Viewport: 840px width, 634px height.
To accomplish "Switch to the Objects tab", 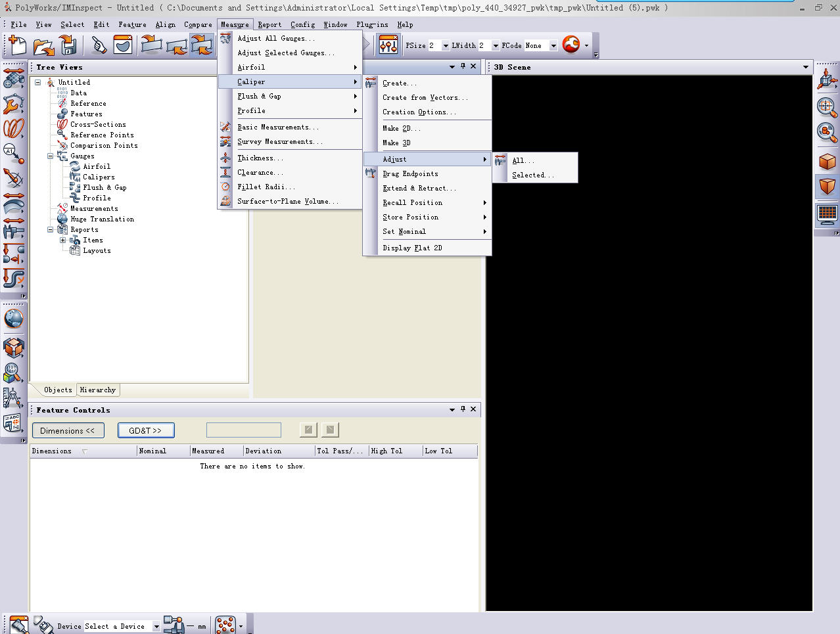I will click(58, 390).
